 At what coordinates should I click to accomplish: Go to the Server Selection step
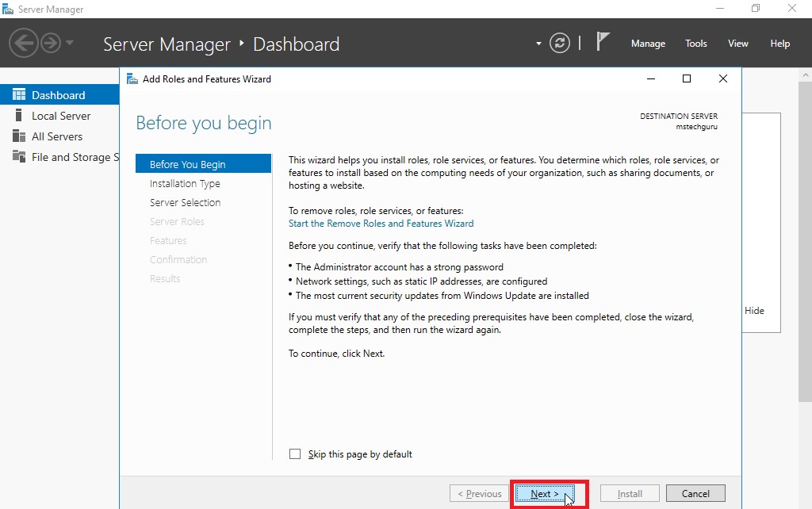[185, 202]
